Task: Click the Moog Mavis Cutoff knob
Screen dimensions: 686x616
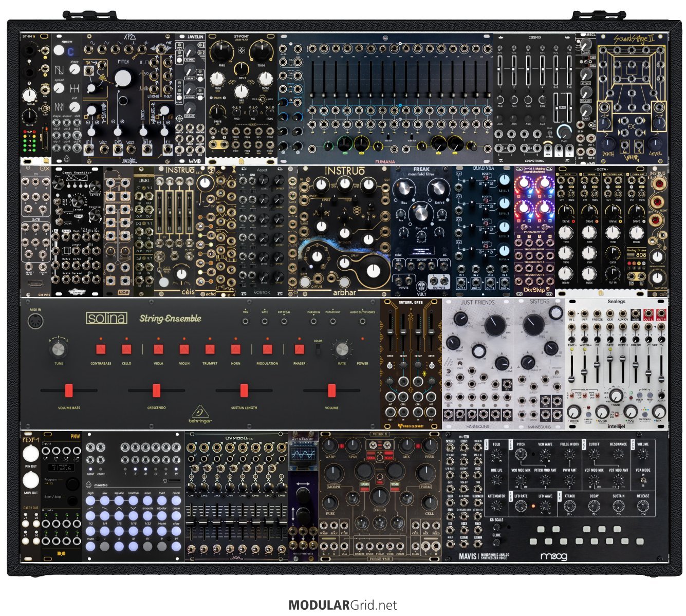Action: (594, 455)
